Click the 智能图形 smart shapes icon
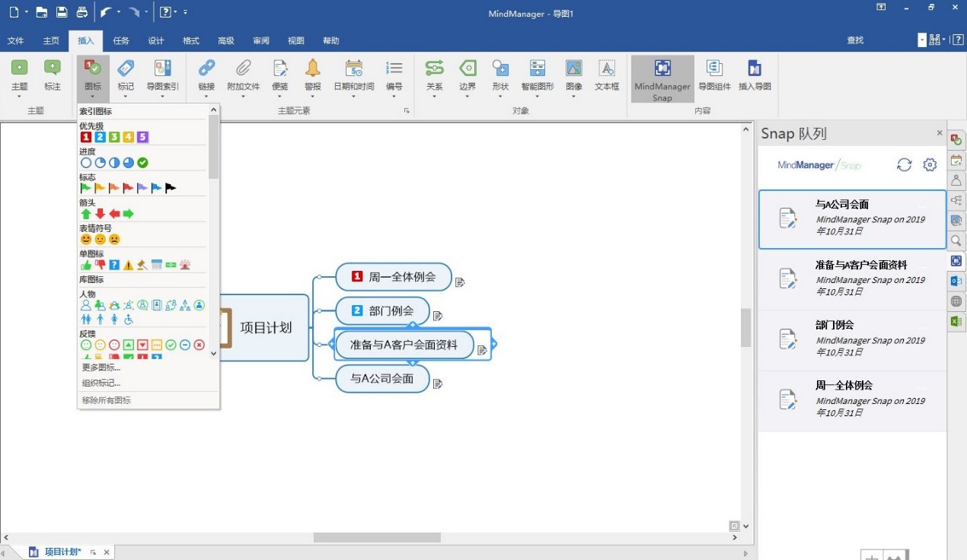Screen dimensions: 967x560 click(x=537, y=69)
